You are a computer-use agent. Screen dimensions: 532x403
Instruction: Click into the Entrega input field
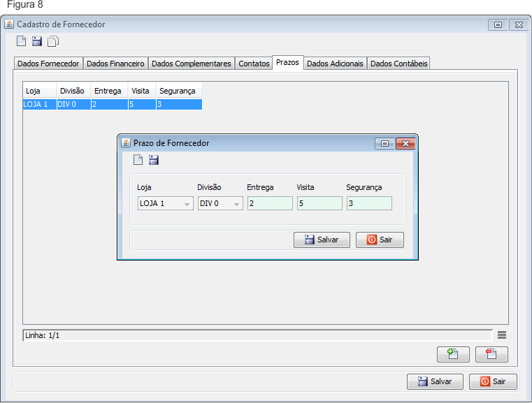pos(269,204)
